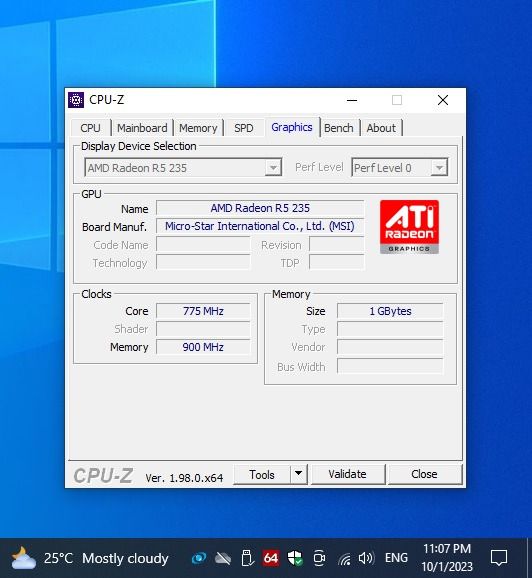Open the SPD tab
The image size is (532, 578).
(x=244, y=128)
